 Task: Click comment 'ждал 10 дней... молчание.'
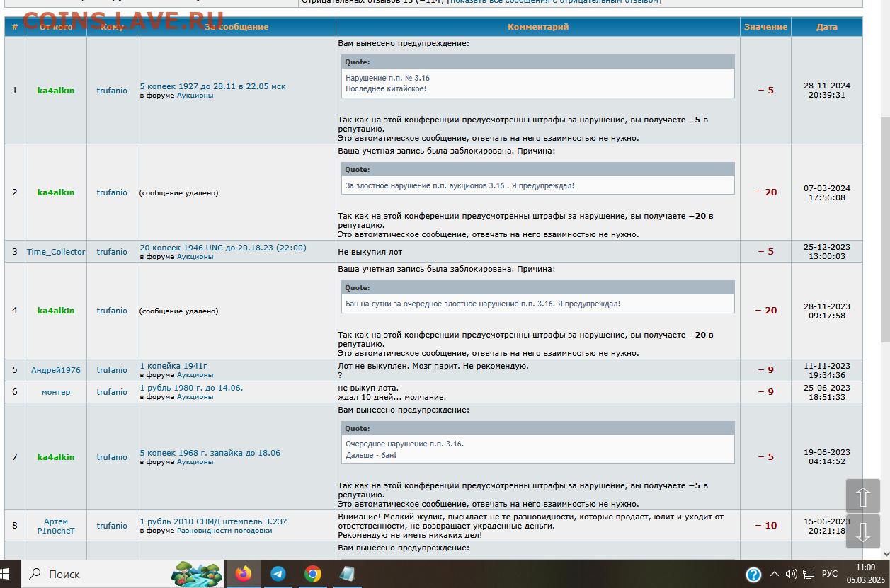pos(392,397)
